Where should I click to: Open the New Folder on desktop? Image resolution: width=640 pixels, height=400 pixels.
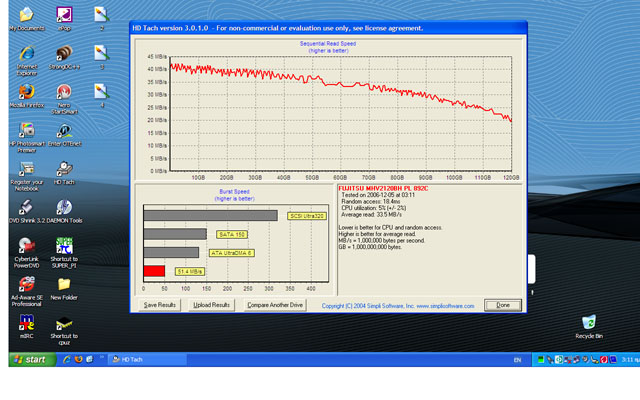point(64,289)
